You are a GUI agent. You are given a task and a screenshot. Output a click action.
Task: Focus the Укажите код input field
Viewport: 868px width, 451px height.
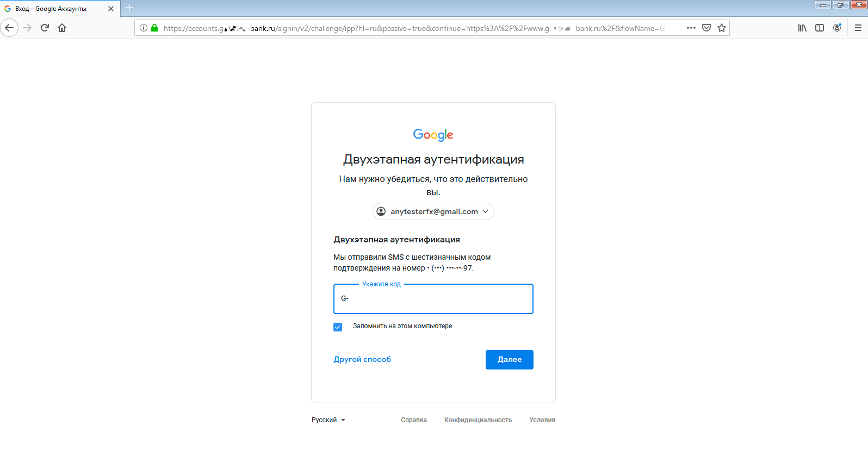[x=433, y=299]
